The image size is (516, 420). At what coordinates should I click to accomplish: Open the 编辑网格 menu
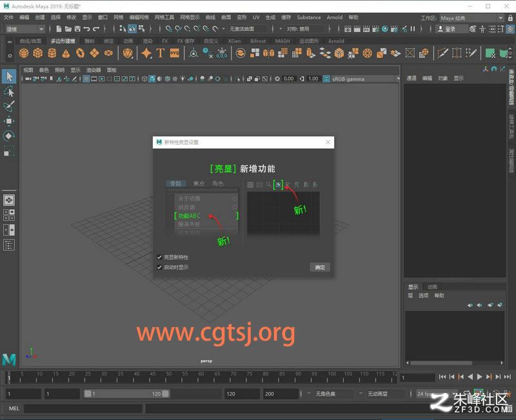point(139,17)
